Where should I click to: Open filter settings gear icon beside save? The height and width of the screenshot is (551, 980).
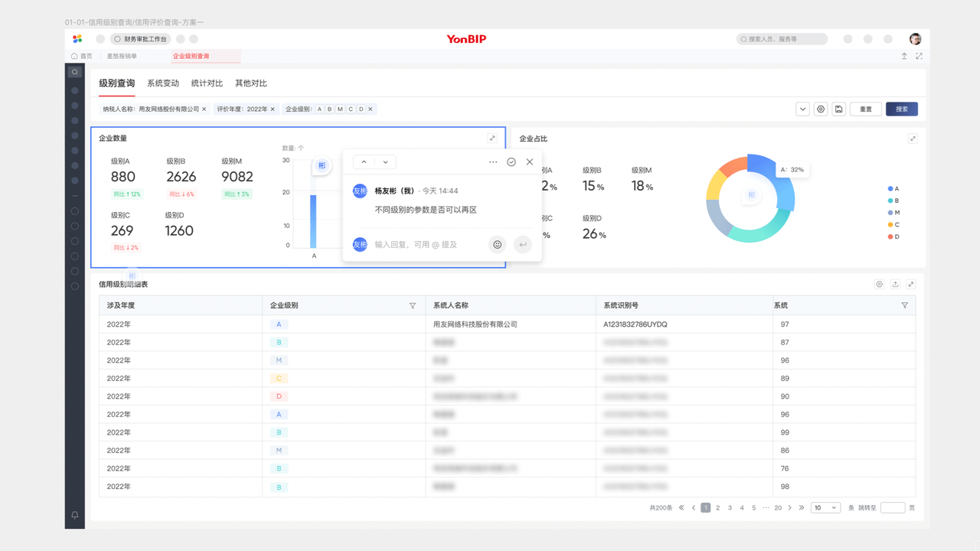821,109
